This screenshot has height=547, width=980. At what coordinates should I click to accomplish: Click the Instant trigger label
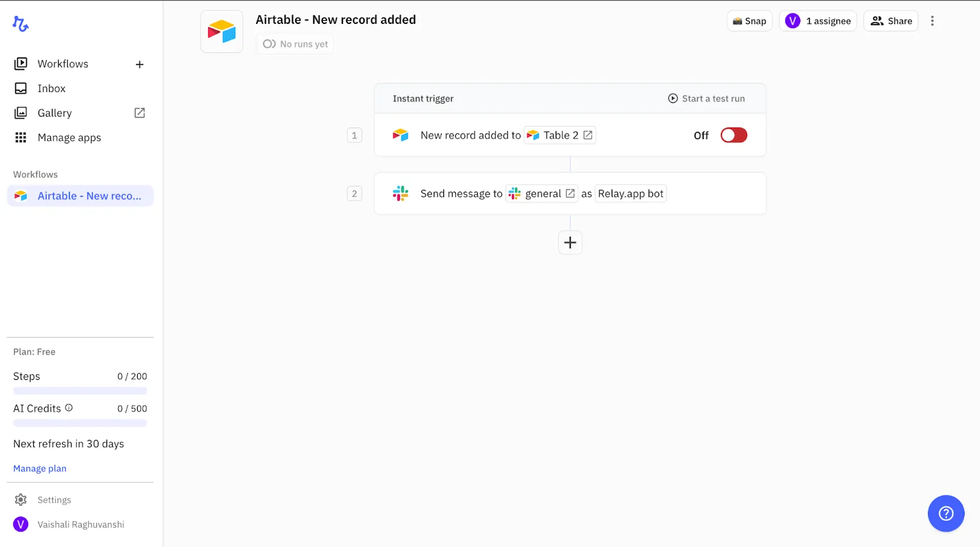coord(423,99)
